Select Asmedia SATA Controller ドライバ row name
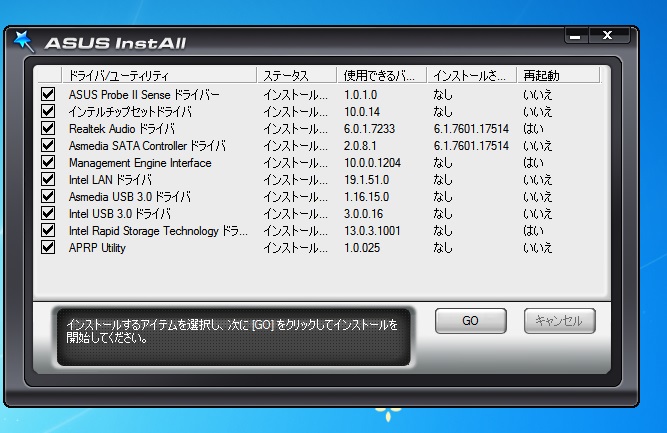This screenshot has width=667, height=433. tap(147, 145)
